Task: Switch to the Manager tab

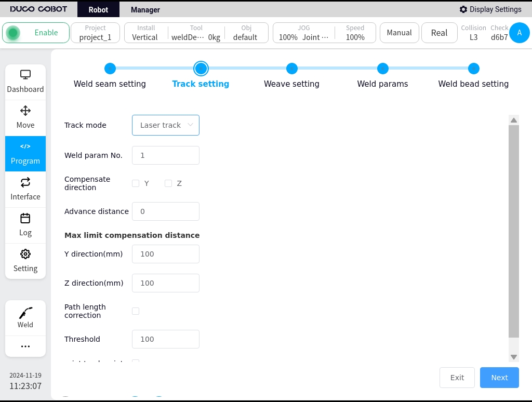Action: pyautogui.click(x=145, y=10)
